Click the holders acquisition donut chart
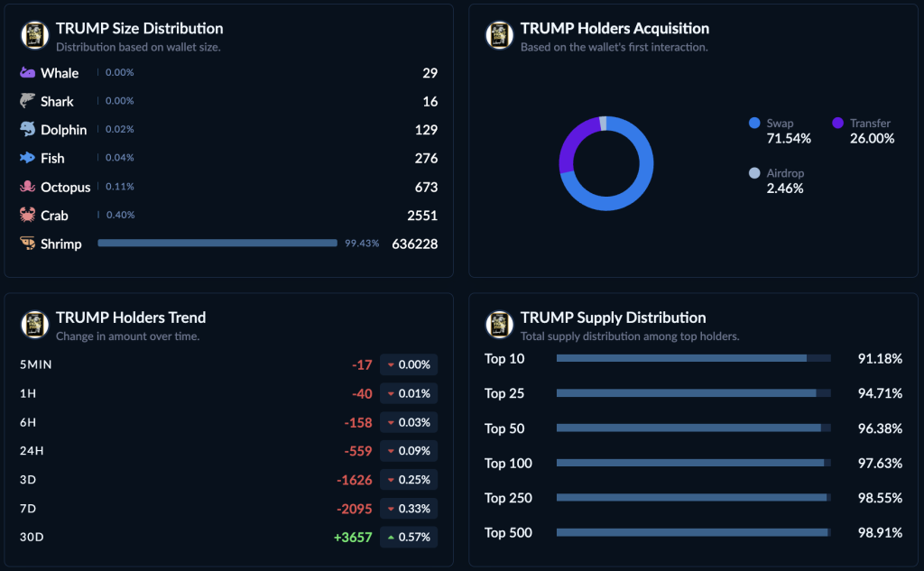The width and height of the screenshot is (924, 571). pos(605,163)
